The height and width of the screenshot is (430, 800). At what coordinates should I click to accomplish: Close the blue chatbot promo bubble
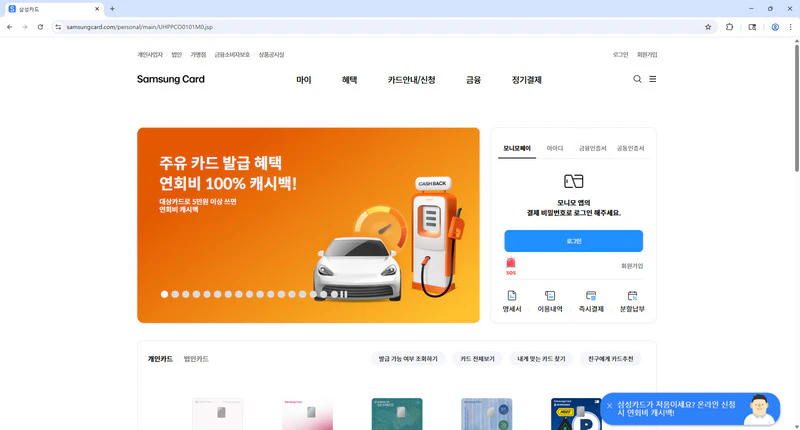609,406
